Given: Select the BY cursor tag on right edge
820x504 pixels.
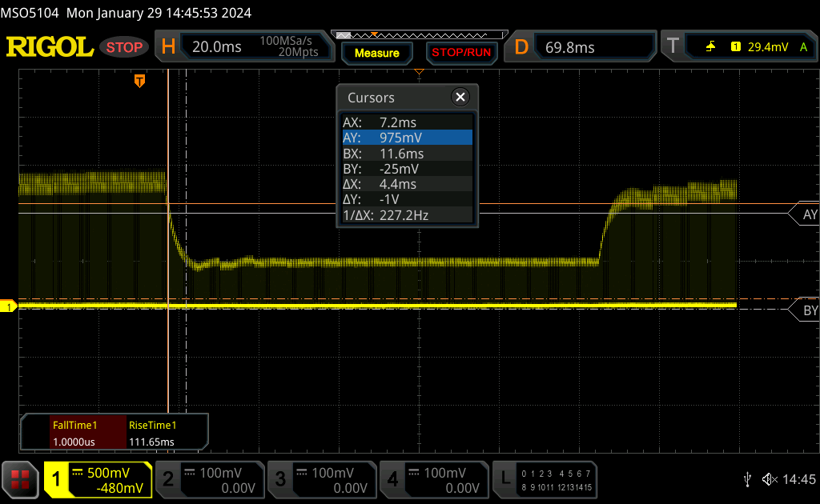Looking at the screenshot, I should [x=804, y=310].
